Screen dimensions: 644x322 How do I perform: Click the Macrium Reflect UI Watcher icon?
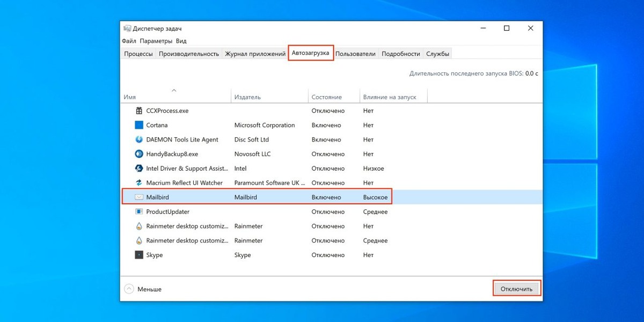tap(138, 182)
